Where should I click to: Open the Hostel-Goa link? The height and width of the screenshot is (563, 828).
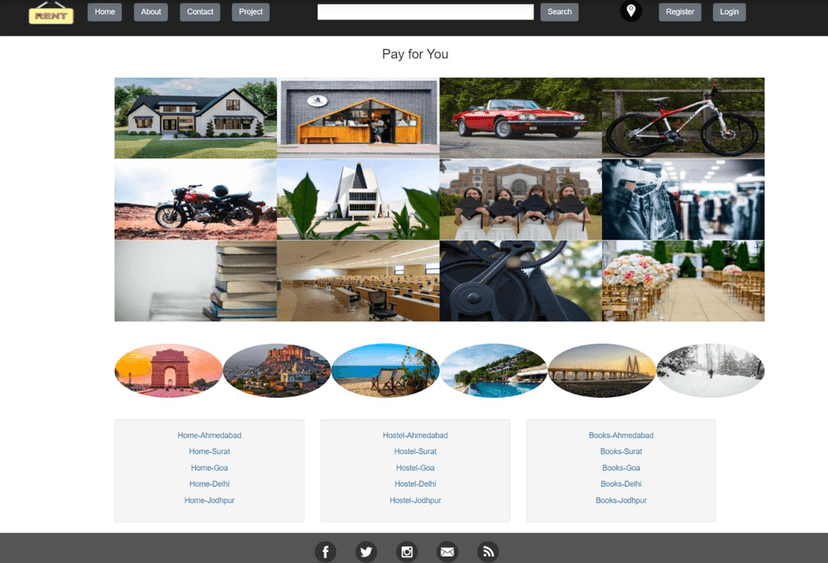[416, 468]
